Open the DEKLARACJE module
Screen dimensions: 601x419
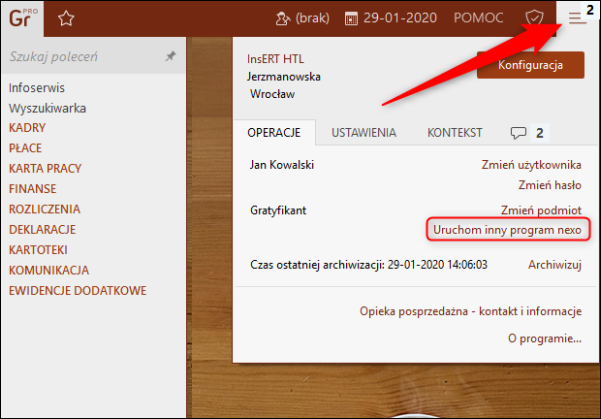(42, 229)
